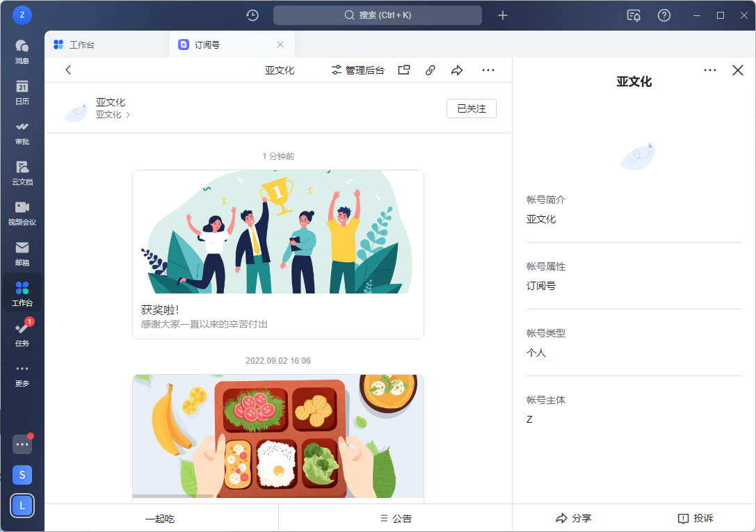This screenshot has width=756, height=532.
Task: Go to Approval (审批) in sidebar
Action: pos(22,131)
